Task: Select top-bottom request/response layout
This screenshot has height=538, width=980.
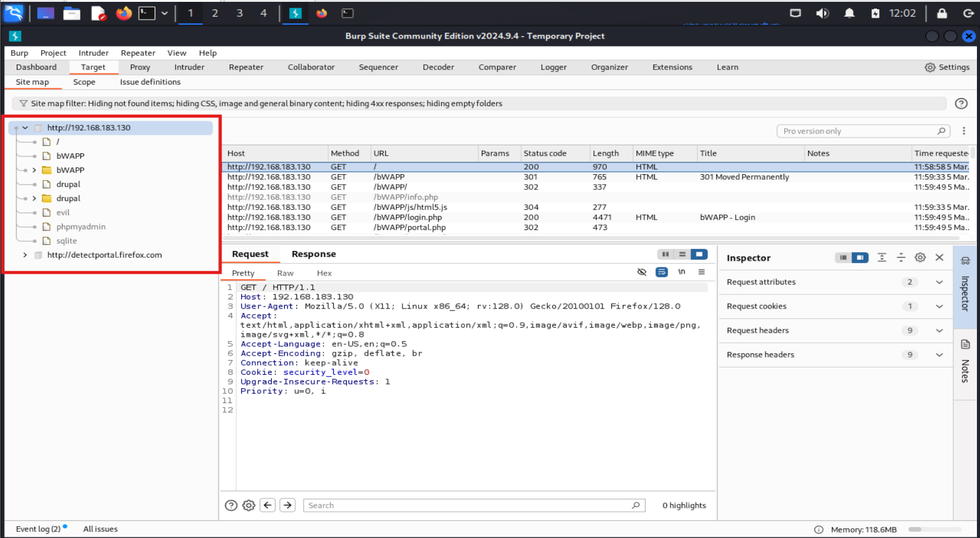Action: coord(682,254)
